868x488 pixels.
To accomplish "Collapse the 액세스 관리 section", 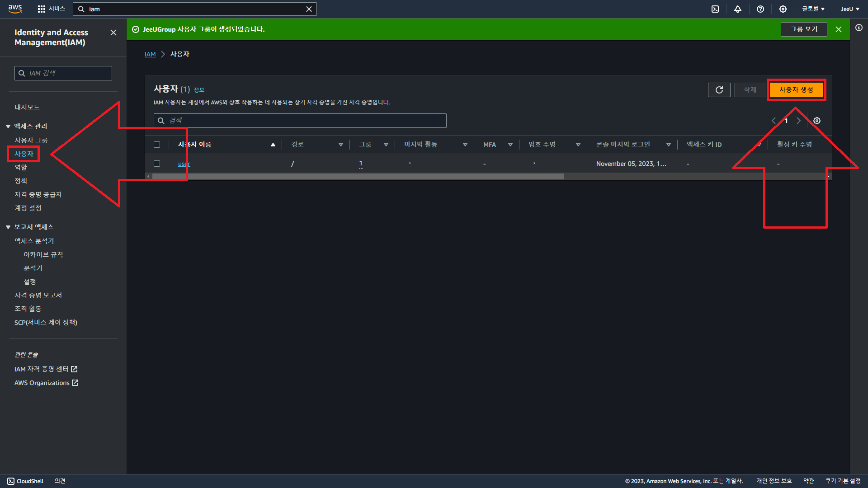I will coord(8,127).
